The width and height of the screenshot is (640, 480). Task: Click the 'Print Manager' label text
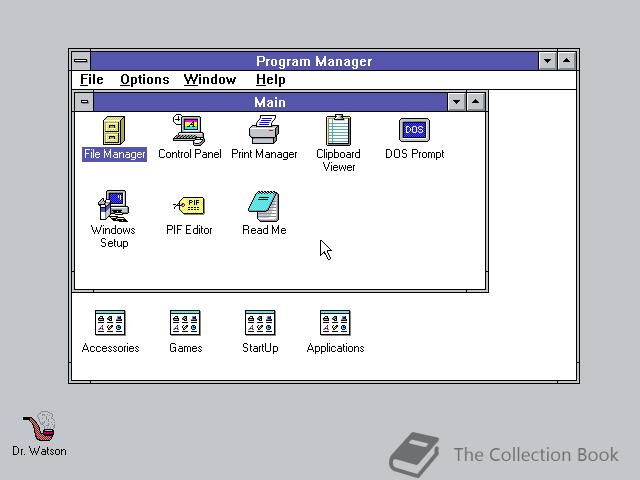[264, 154]
